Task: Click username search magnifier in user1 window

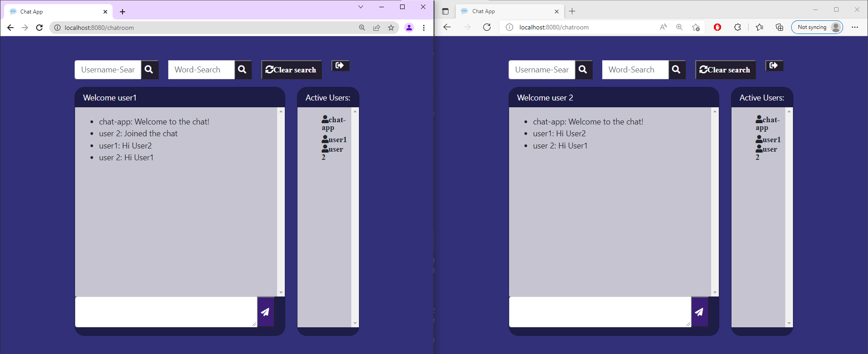Action: [x=149, y=70]
